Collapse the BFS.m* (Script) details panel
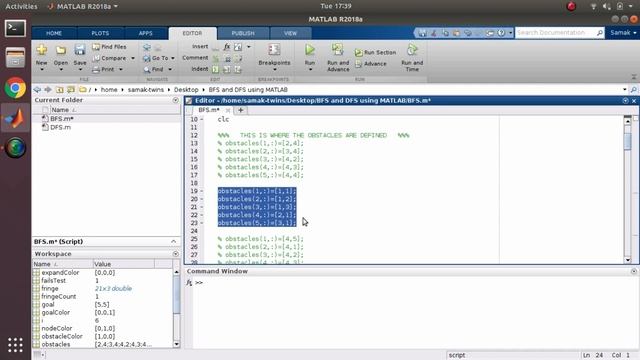 coord(173,242)
